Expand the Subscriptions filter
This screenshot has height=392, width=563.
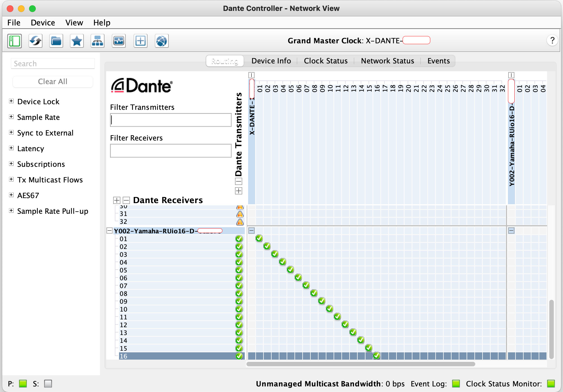click(x=11, y=164)
